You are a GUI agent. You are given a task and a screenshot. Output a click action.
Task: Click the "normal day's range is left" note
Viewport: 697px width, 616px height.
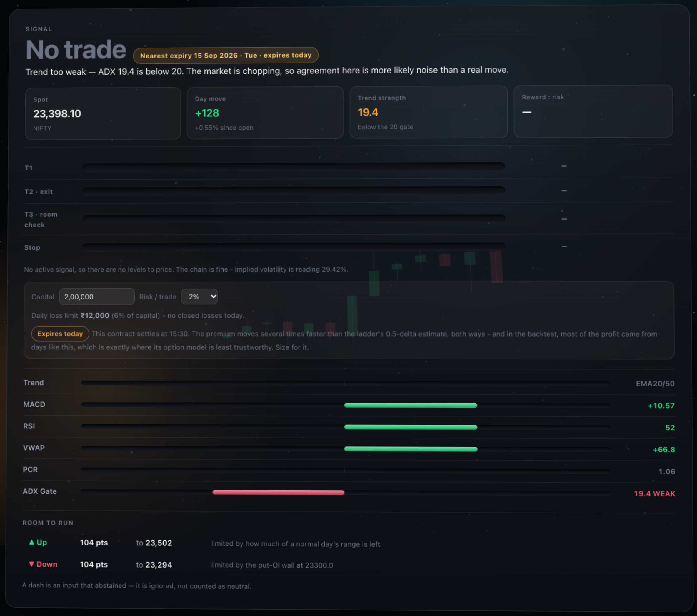pos(338,544)
